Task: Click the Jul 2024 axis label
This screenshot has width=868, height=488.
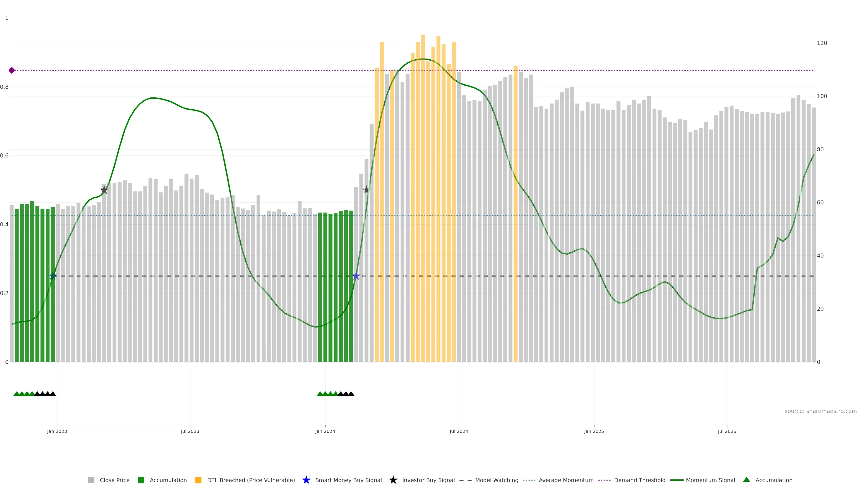Action: coord(459,431)
